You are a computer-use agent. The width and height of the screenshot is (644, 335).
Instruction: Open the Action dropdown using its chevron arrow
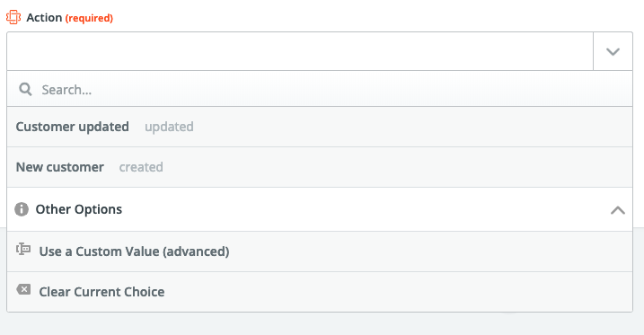613,51
